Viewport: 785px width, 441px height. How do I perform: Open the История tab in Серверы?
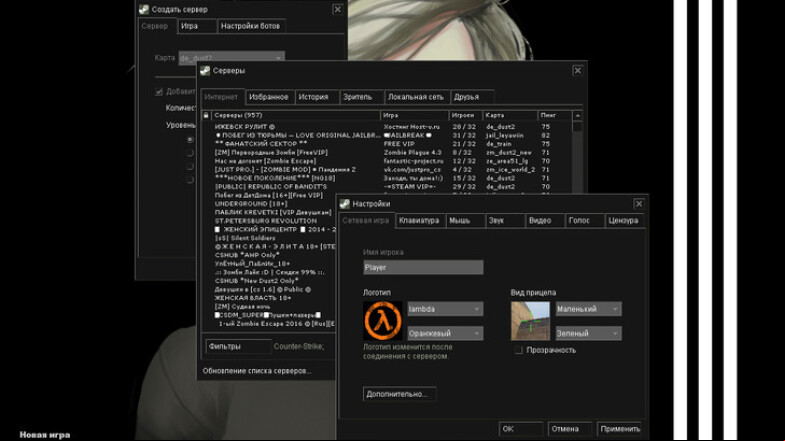point(316,97)
